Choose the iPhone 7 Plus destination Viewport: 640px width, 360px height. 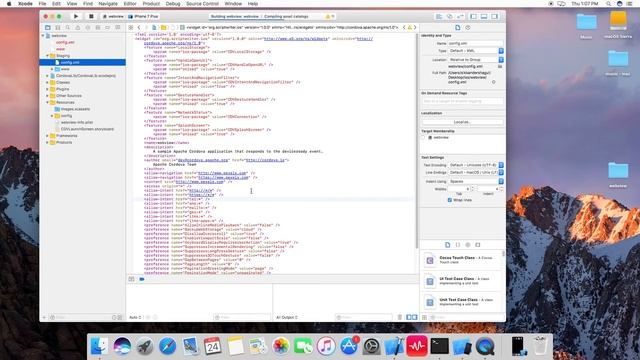tap(143, 16)
